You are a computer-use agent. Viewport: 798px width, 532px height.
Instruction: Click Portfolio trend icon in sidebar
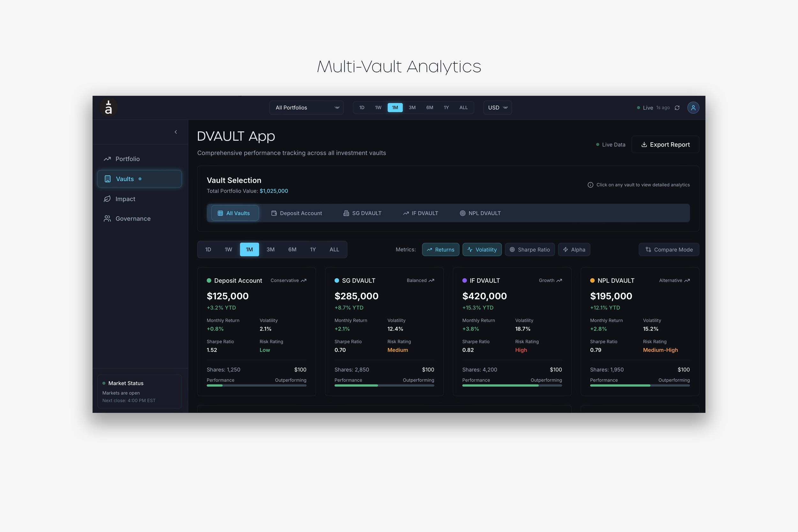(x=107, y=159)
